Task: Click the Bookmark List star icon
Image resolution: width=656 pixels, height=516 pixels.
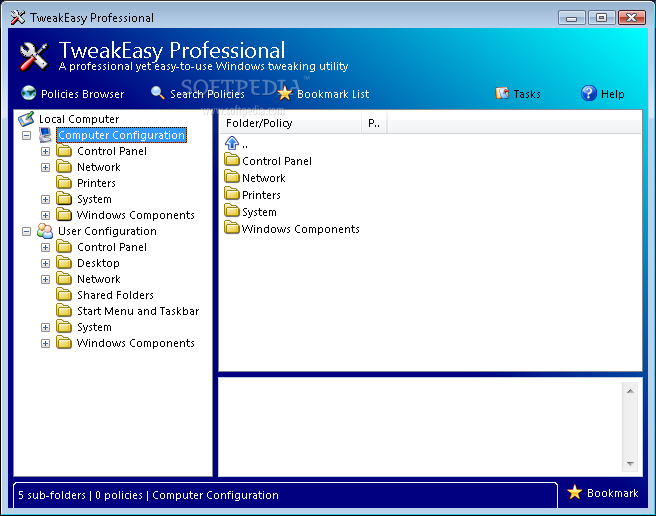Action: pos(284,93)
